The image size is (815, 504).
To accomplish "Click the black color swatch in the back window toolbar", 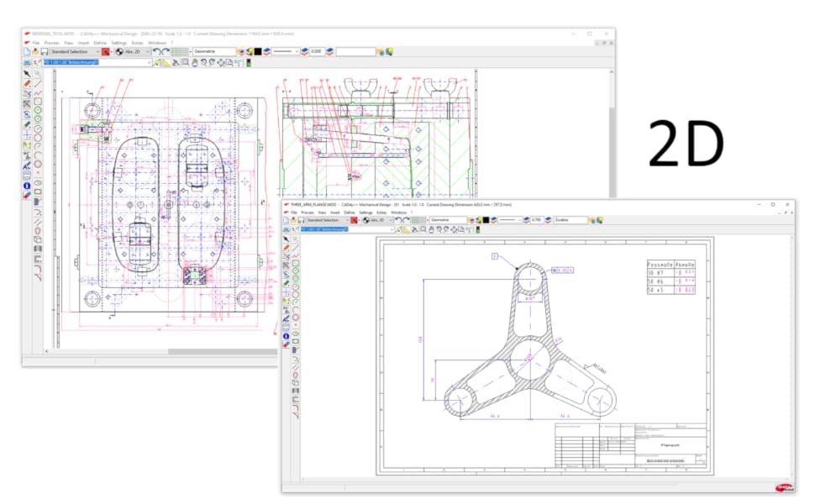I will click(256, 52).
